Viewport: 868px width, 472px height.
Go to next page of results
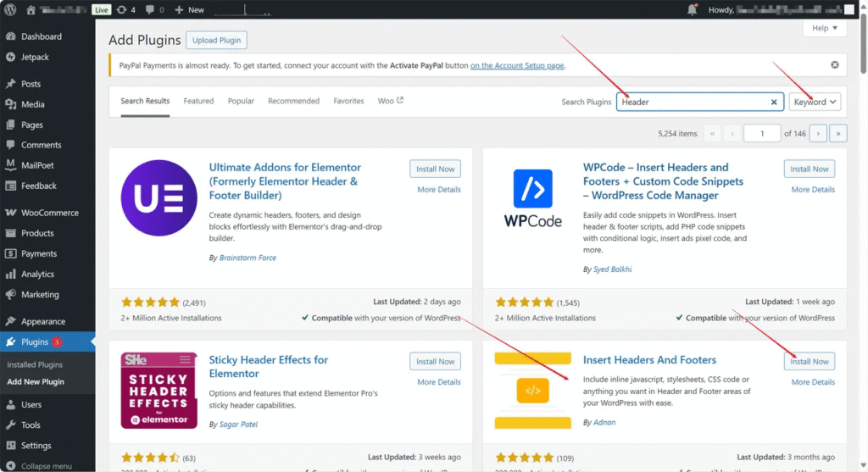pos(818,133)
